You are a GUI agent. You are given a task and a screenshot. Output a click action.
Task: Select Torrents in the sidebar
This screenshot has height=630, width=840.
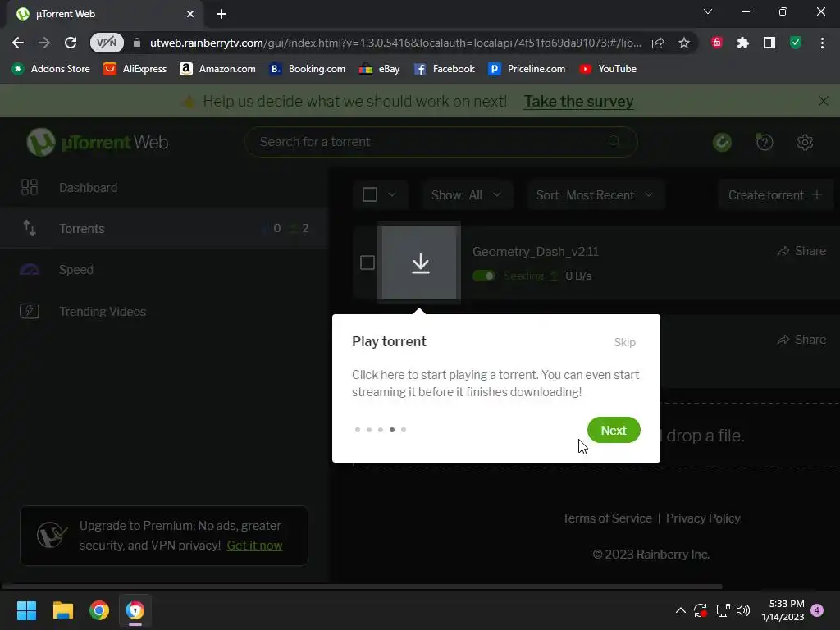[164, 229]
